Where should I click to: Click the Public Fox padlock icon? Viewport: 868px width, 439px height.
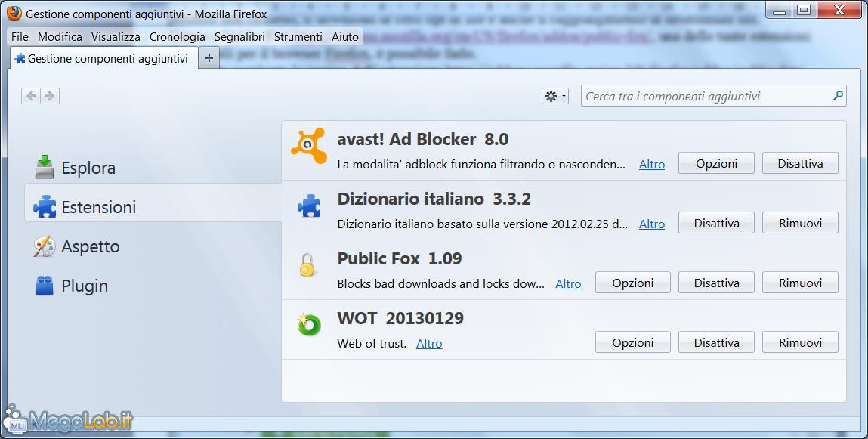coord(307,265)
